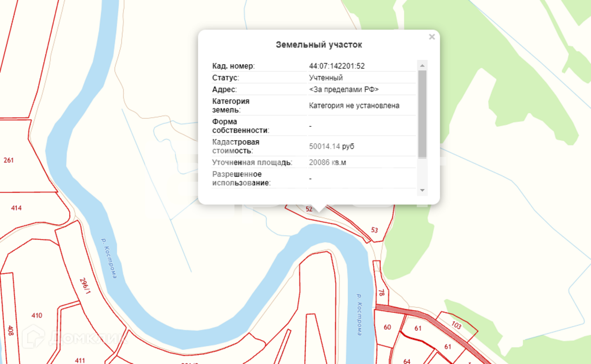
Task: Select parcel 410 on the map
Action: click(x=37, y=316)
